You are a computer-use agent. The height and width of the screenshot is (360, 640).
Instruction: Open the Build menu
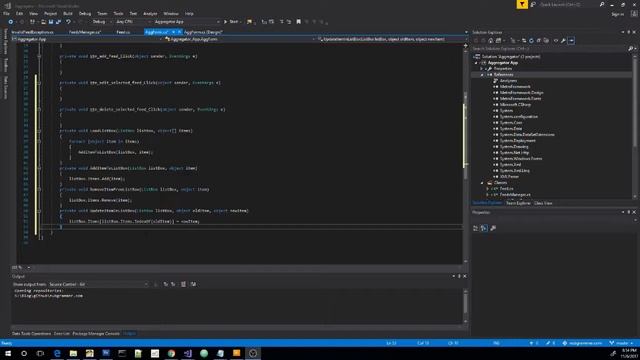pyautogui.click(x=67, y=13)
